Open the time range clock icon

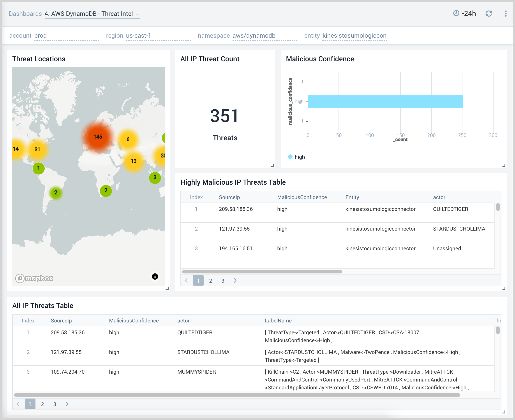tap(456, 14)
